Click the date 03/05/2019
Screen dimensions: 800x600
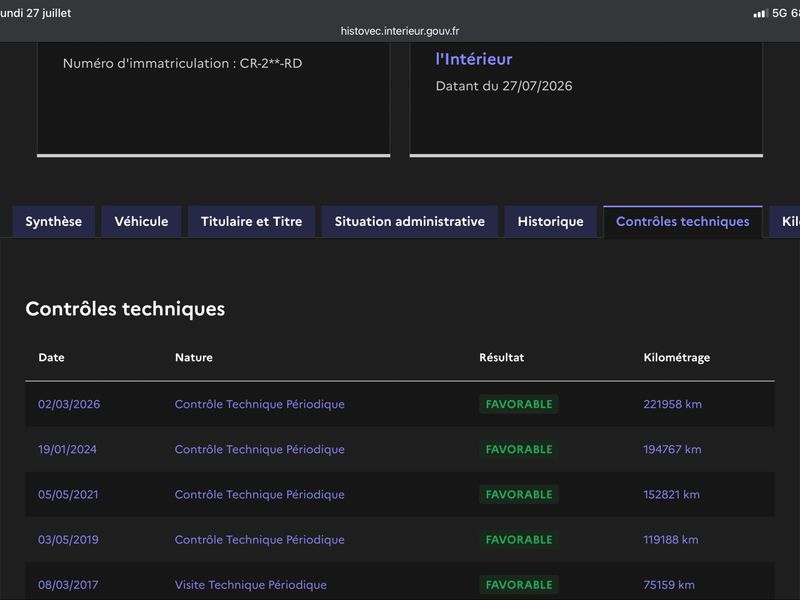[x=68, y=540]
